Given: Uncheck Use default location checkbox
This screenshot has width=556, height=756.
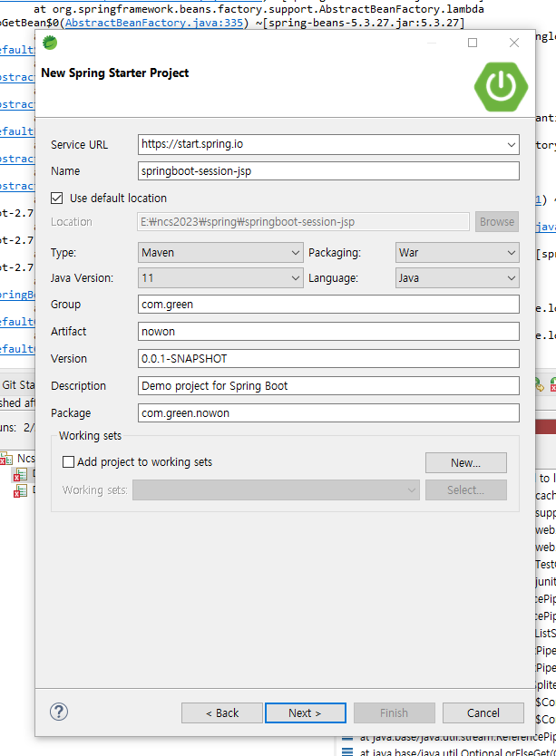Looking at the screenshot, I should click(x=57, y=199).
